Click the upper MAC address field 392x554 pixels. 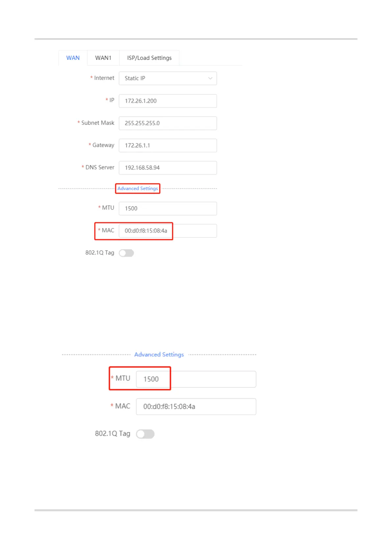click(168, 231)
